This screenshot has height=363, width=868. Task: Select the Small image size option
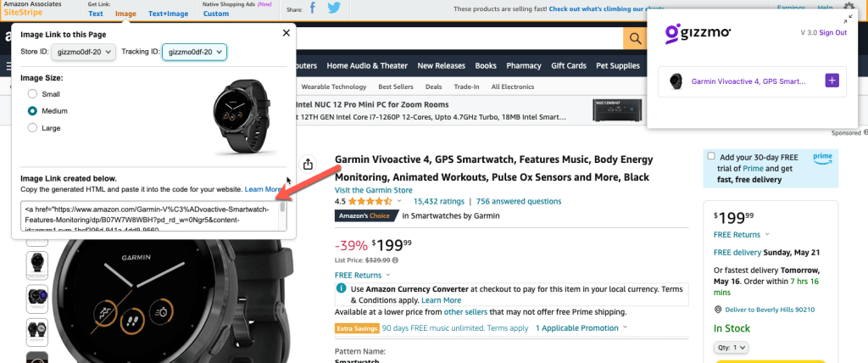pyautogui.click(x=33, y=94)
